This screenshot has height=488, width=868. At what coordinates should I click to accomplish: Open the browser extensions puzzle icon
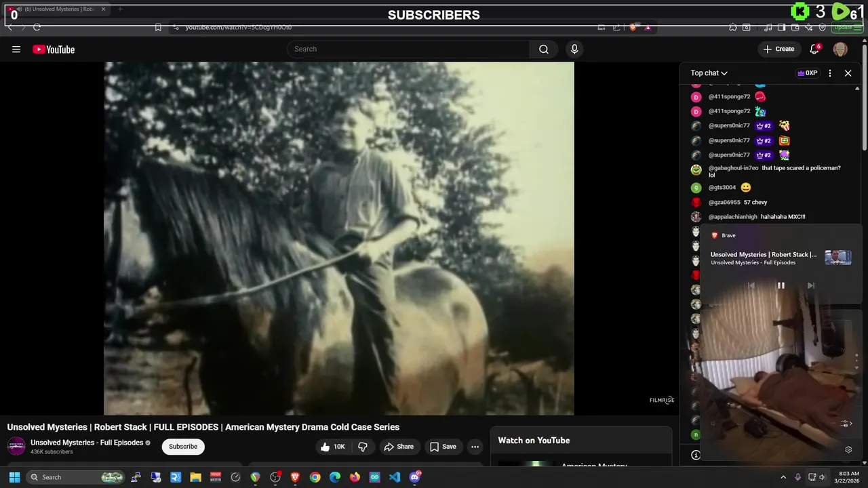tap(733, 27)
